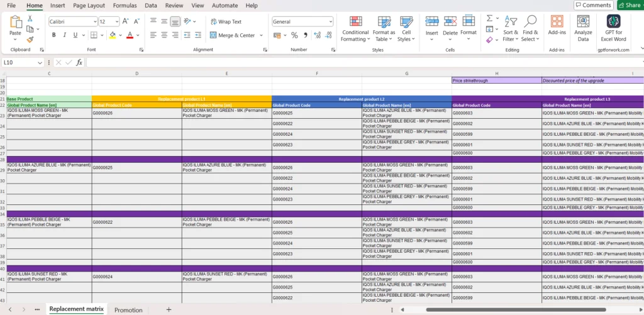Viewport: 644px width, 315px height.
Task: Click Increase Decimal icon
Action: point(317,35)
